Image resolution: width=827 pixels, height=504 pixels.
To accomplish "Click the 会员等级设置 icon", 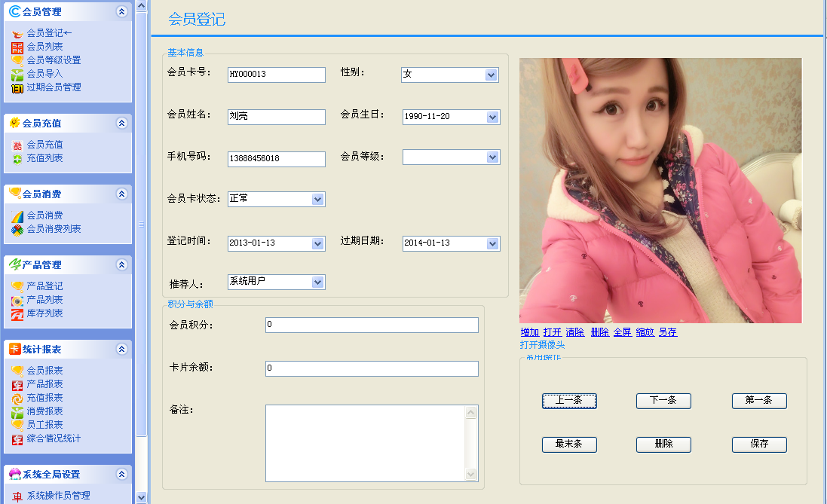I will coord(17,60).
